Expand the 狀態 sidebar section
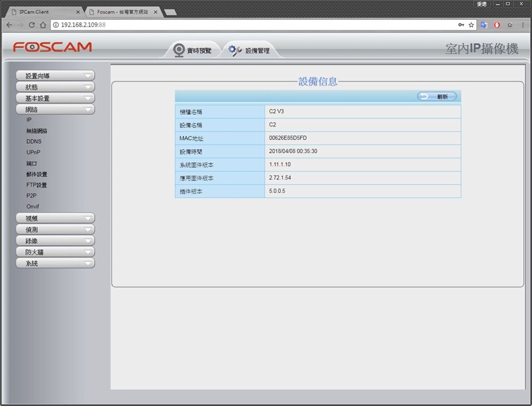Screen dimensions: 532x406 (55, 87)
